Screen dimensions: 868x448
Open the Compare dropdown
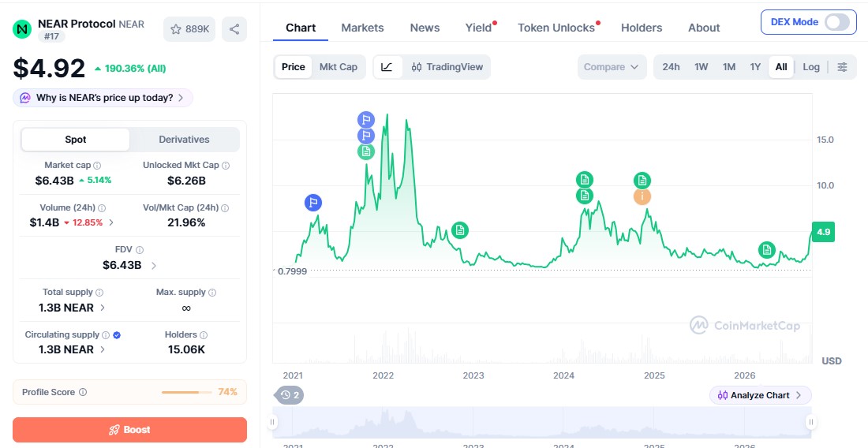click(612, 67)
